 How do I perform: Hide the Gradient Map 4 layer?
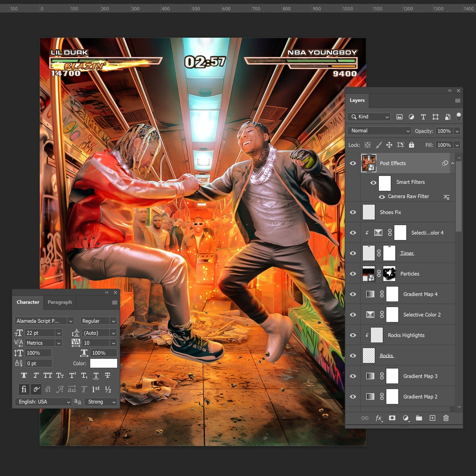(x=353, y=294)
